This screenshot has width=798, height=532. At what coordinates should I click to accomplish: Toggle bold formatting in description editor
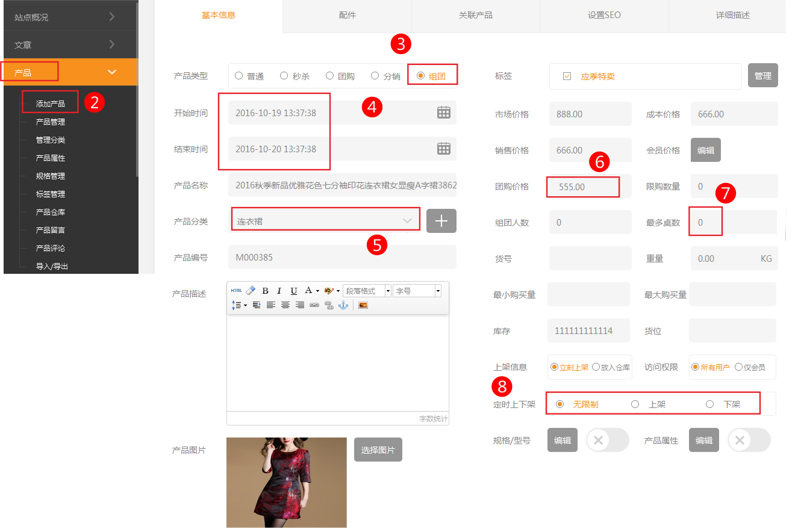pyautogui.click(x=265, y=291)
